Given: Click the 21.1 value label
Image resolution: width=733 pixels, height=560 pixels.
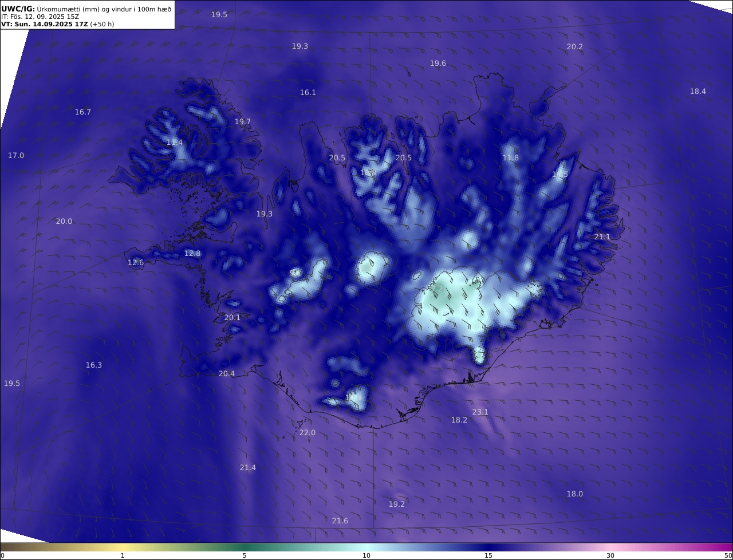Looking at the screenshot, I should pos(602,237).
